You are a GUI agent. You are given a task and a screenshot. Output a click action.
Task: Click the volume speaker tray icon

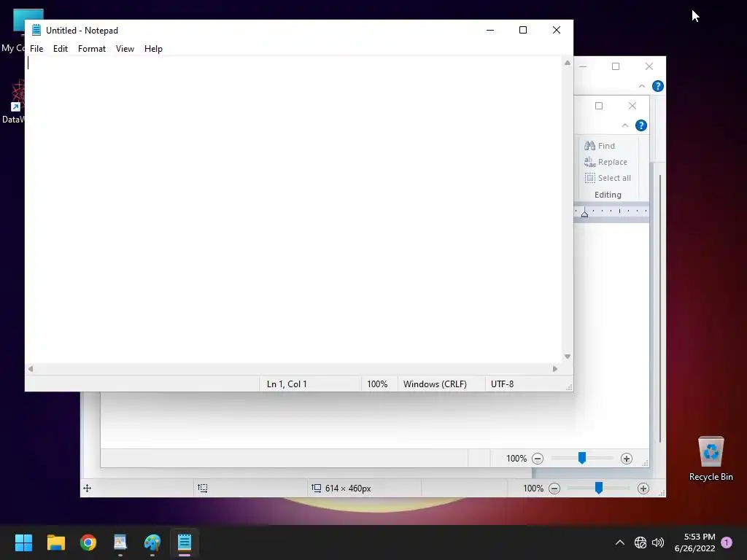658,542
